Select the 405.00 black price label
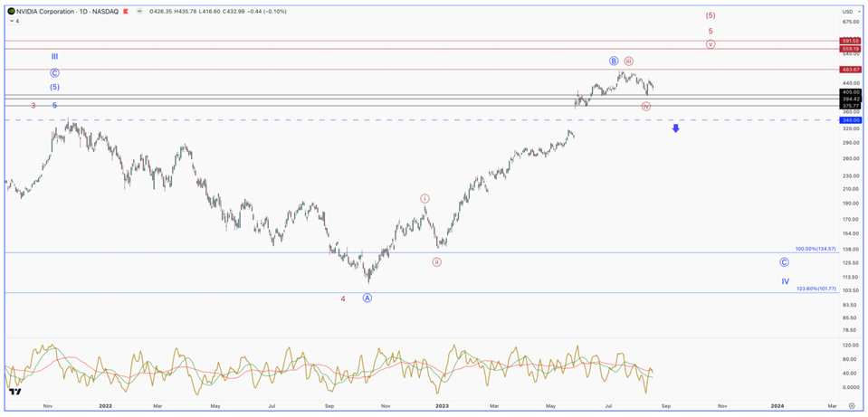This screenshot has width=868, height=417. click(x=851, y=91)
